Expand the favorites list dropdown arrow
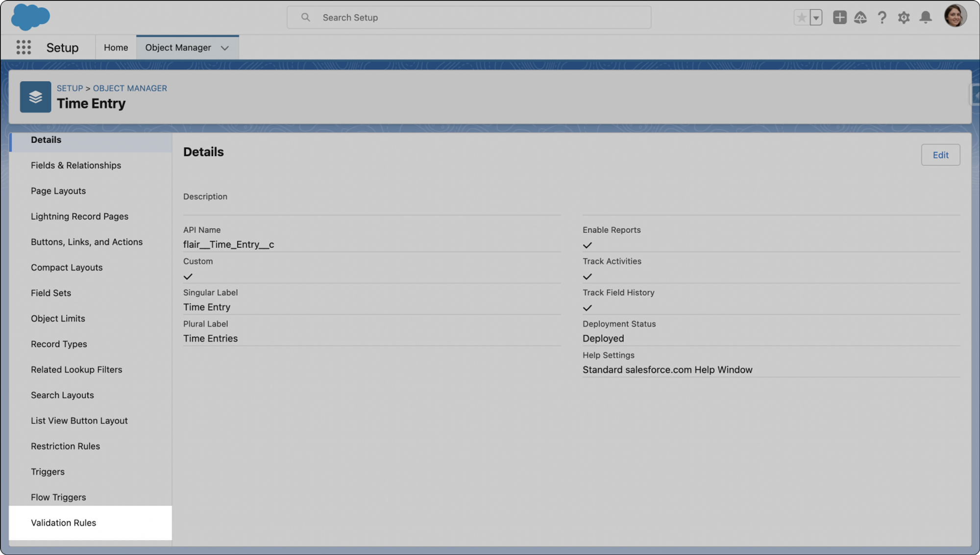This screenshot has width=980, height=555. pyautogui.click(x=816, y=18)
